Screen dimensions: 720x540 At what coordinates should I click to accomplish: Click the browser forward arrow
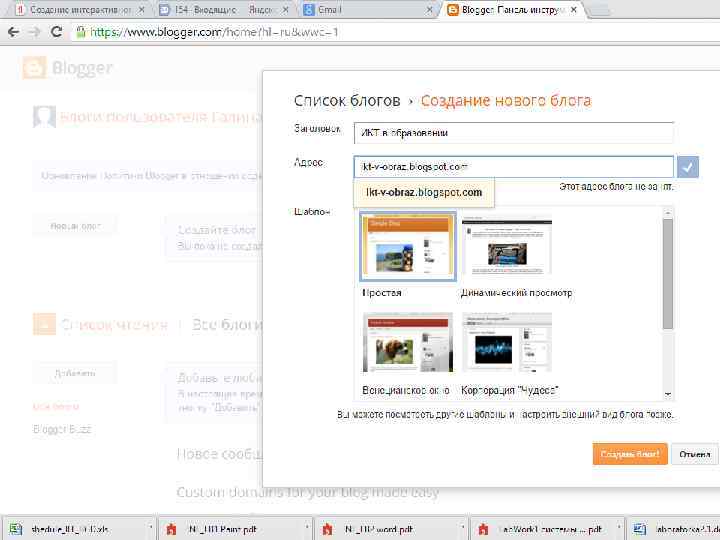pos(34,32)
